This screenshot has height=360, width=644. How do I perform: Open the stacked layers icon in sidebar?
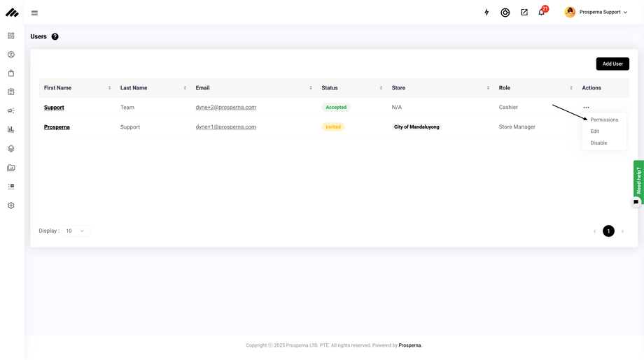tap(11, 148)
